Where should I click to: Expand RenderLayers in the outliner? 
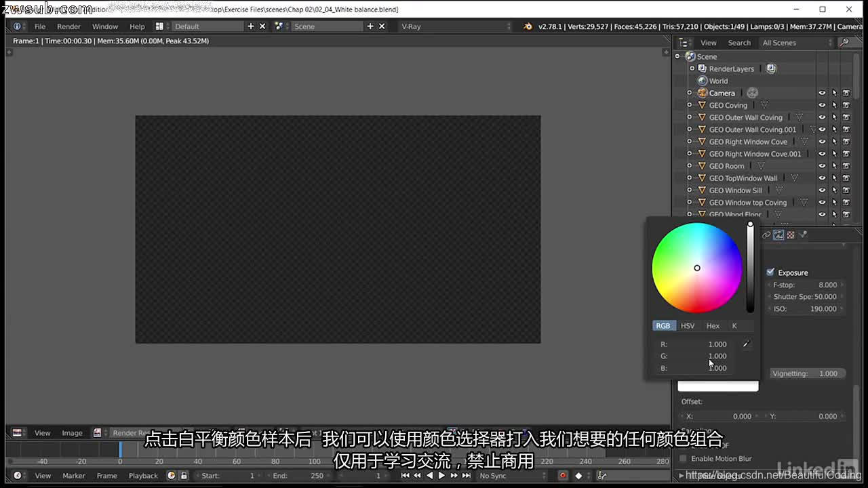692,68
